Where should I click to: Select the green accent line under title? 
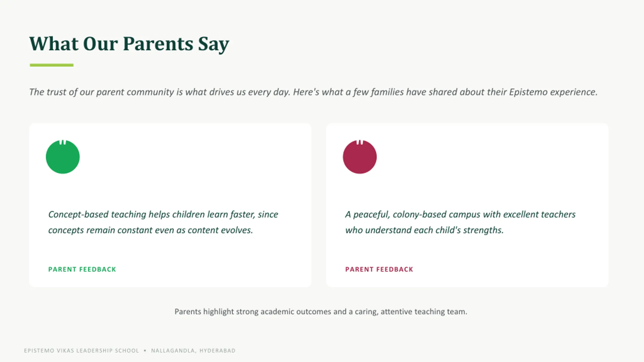click(x=52, y=65)
